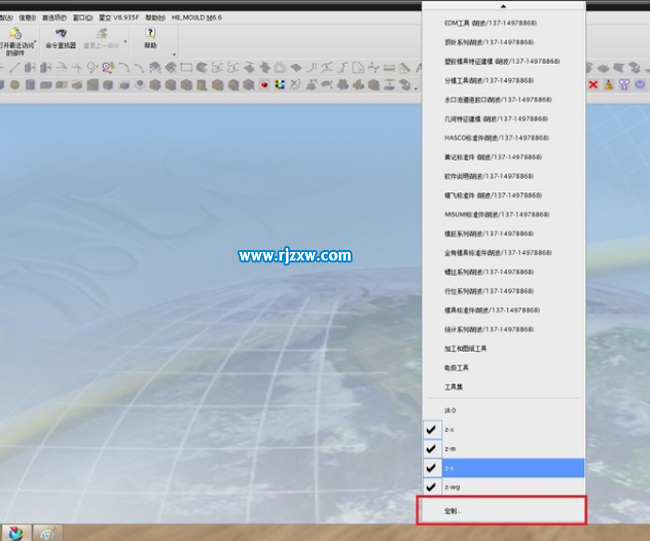The image size is (650, 541).
Task: Uncheck the z-wg toolbar checkbox
Action: click(x=431, y=487)
